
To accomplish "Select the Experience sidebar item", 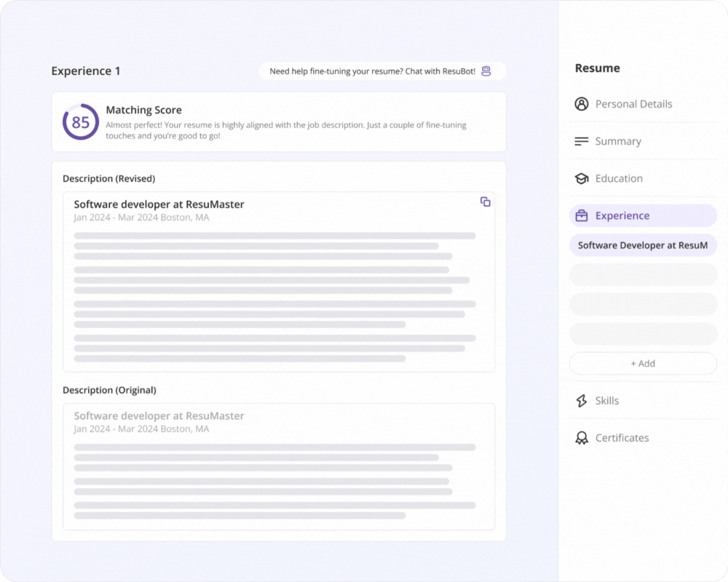I will [622, 216].
